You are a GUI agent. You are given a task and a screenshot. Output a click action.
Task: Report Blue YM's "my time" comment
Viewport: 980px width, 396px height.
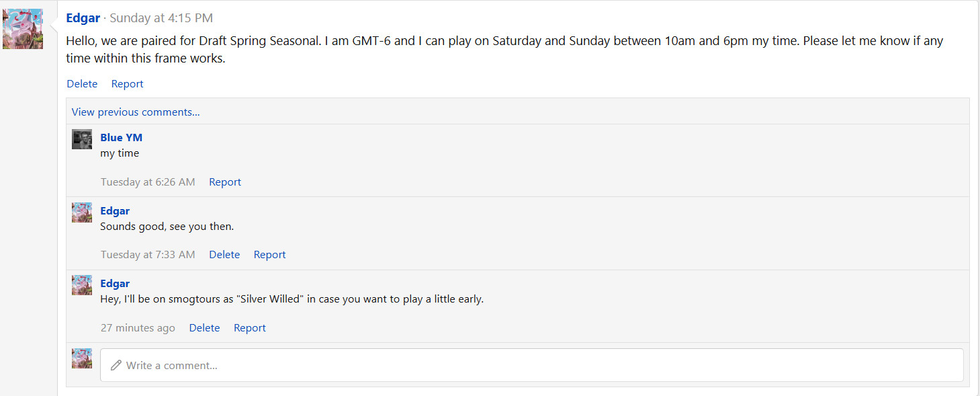224,182
